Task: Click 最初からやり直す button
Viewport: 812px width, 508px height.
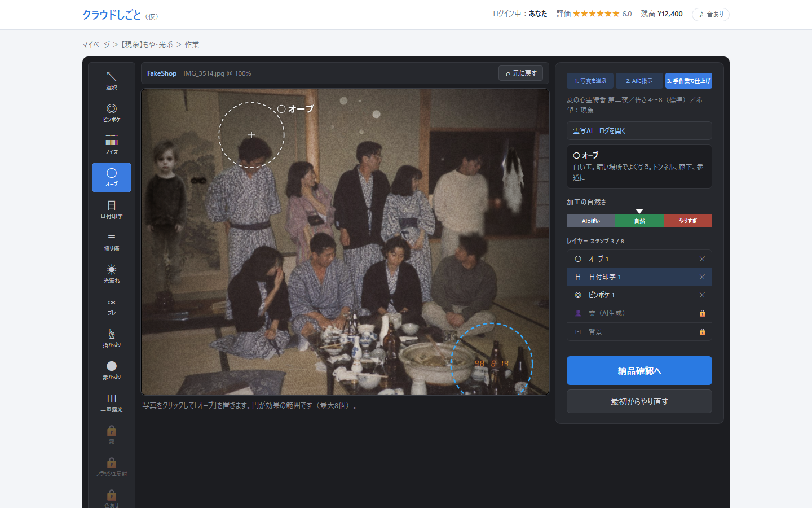Action: tap(639, 401)
